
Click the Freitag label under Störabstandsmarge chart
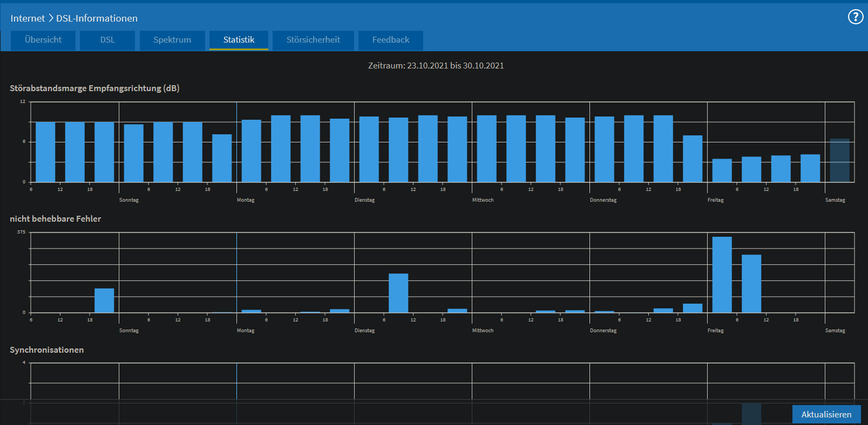(x=716, y=200)
